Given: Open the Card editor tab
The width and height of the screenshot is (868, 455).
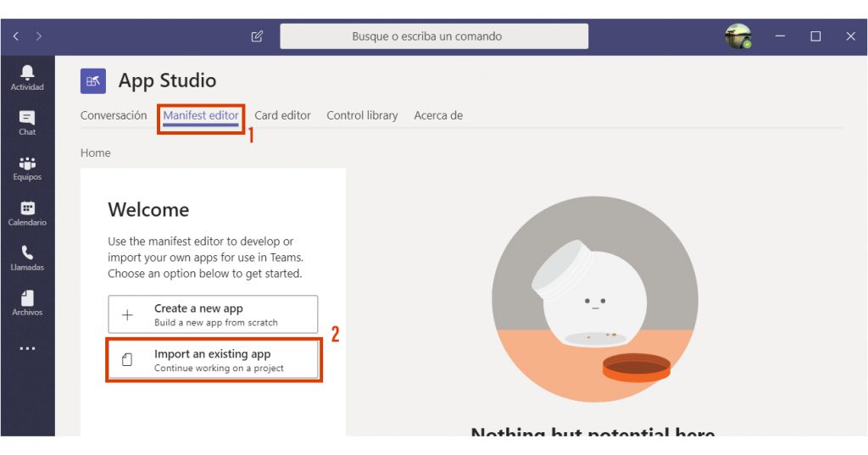Looking at the screenshot, I should pos(282,115).
